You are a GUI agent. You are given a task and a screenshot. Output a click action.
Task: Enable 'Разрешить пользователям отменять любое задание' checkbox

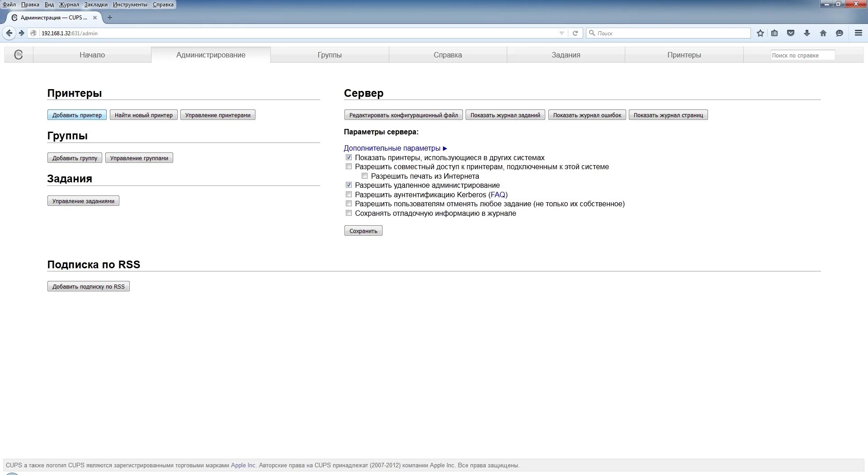(x=349, y=204)
